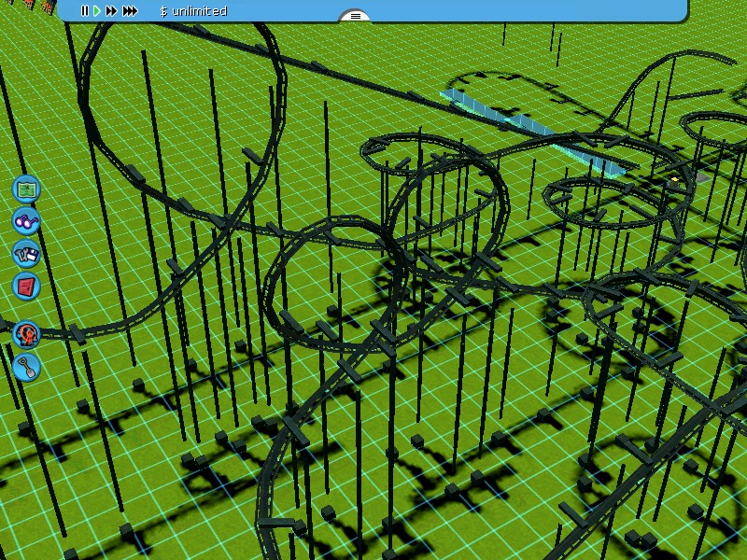Open the rides construction wheel icon

(26, 333)
